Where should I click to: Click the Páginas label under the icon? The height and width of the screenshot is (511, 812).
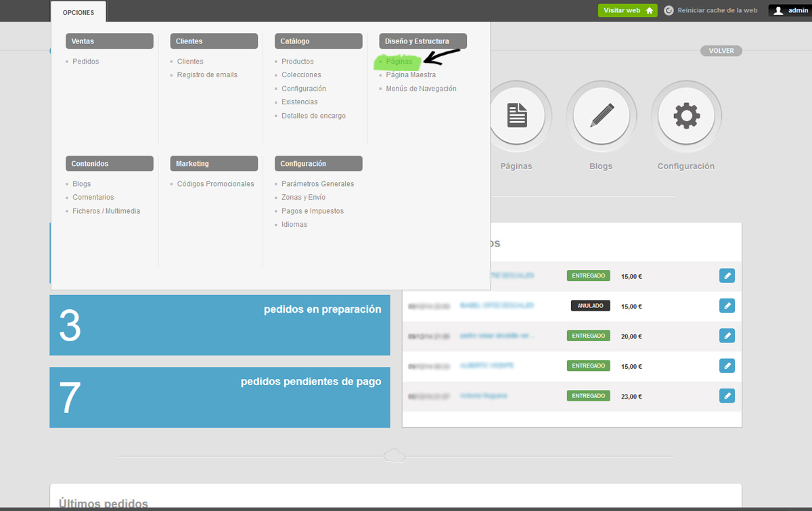516,166
